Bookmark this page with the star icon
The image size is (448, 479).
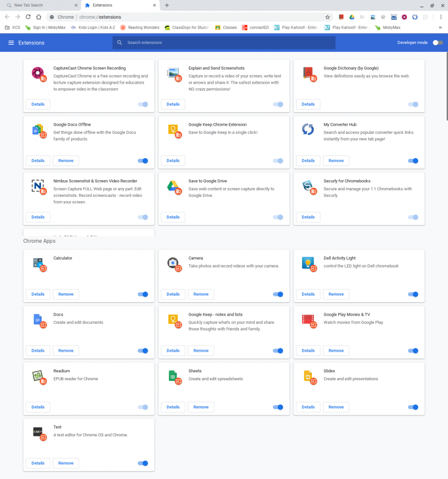[x=328, y=17]
